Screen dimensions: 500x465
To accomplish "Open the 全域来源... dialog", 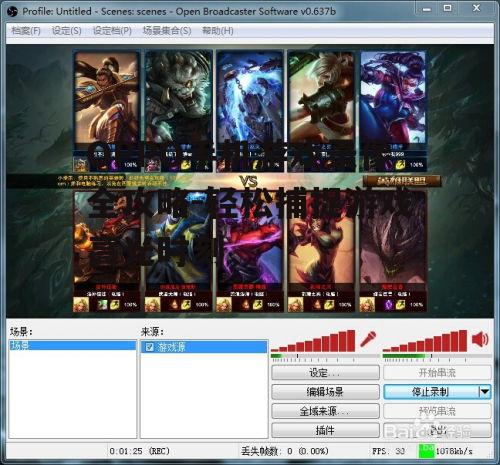I will pyautogui.click(x=325, y=411).
